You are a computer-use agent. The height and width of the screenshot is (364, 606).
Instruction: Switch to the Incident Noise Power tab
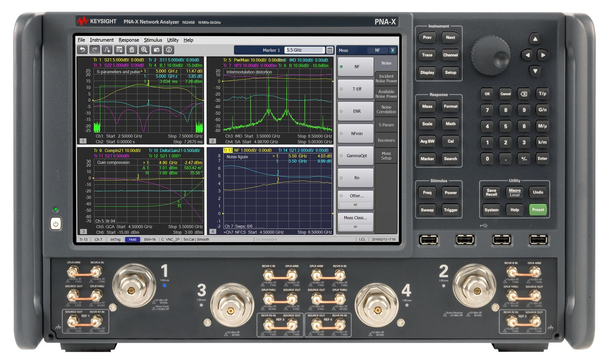coord(386,78)
